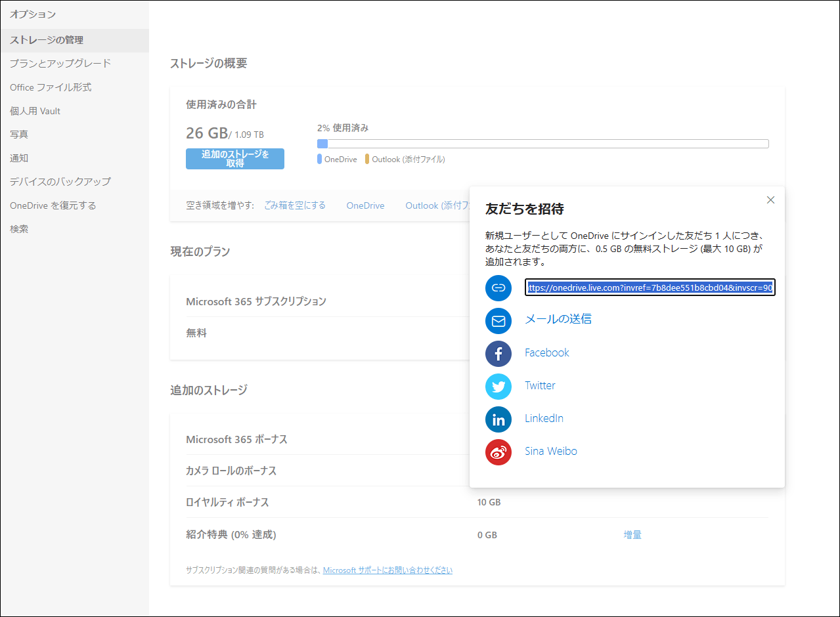
Task: Share invite via Facebook link
Action: (547, 352)
